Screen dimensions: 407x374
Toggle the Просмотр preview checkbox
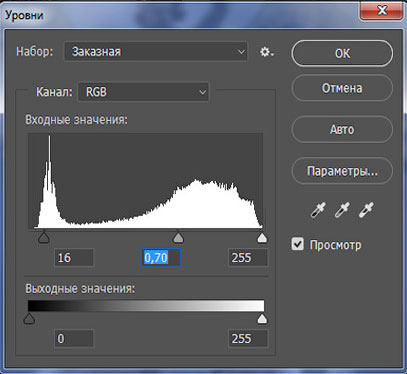[298, 244]
